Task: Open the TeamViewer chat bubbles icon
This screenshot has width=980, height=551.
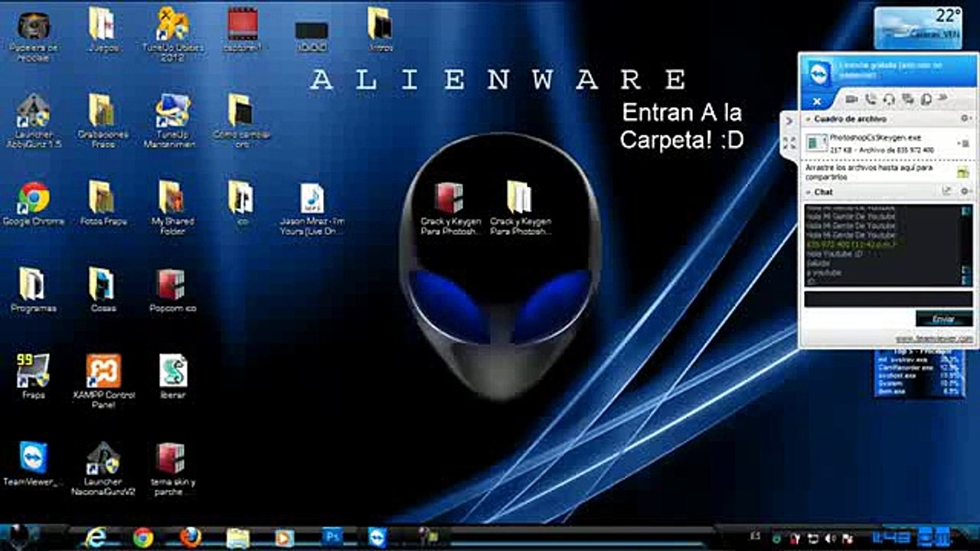Action: point(908,99)
